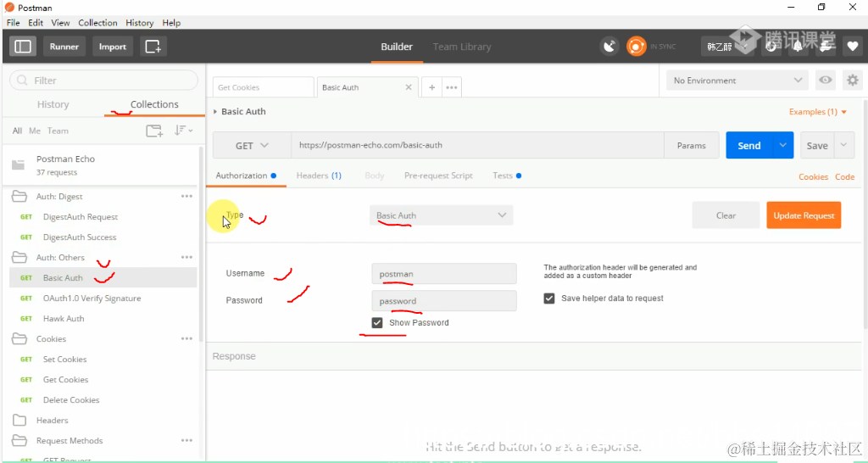
Task: Click the Send button
Action: (749, 145)
